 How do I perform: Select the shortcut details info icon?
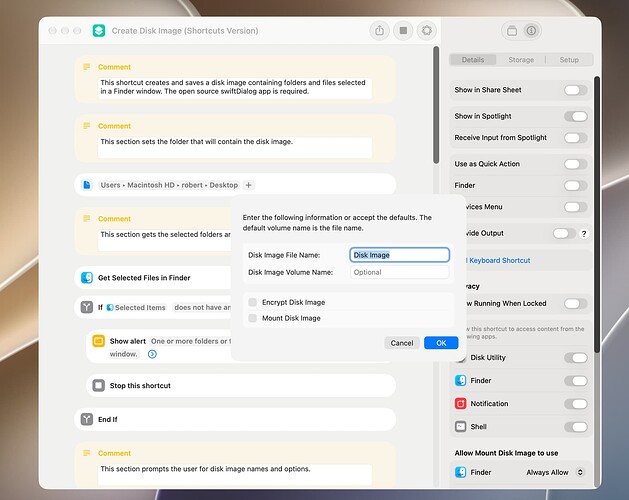tap(531, 30)
